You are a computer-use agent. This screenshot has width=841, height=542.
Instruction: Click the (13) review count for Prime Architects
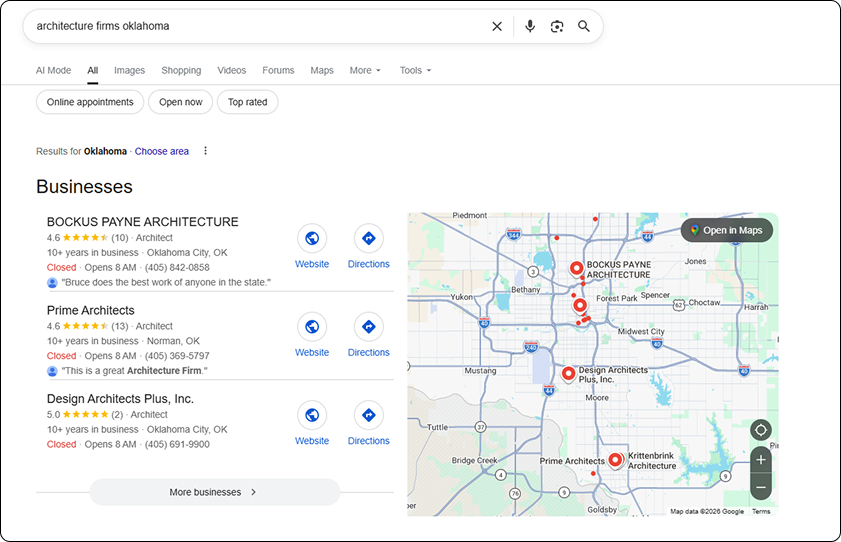coord(120,326)
